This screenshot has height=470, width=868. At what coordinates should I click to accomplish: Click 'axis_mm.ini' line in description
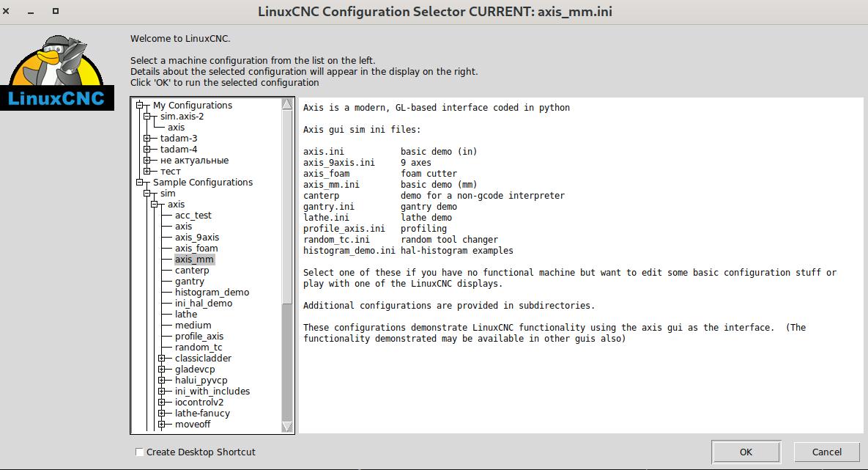(390, 185)
